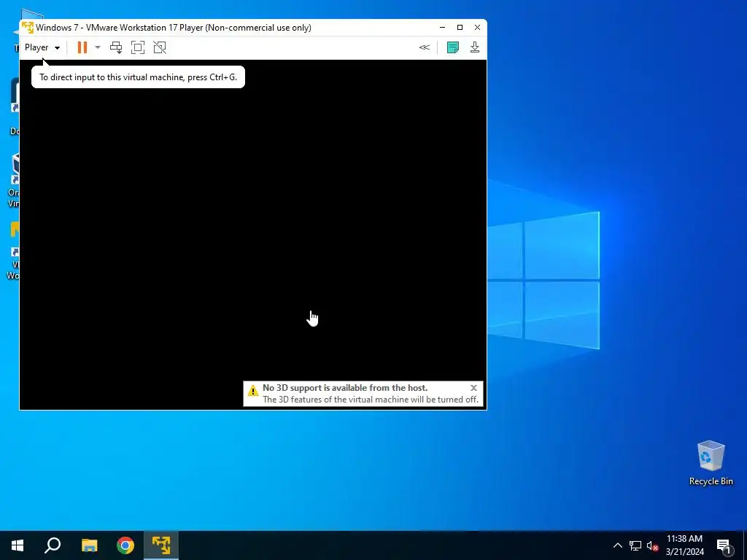Dismiss the No 3D support notification
Viewport: 747px width, 560px height.
click(473, 388)
